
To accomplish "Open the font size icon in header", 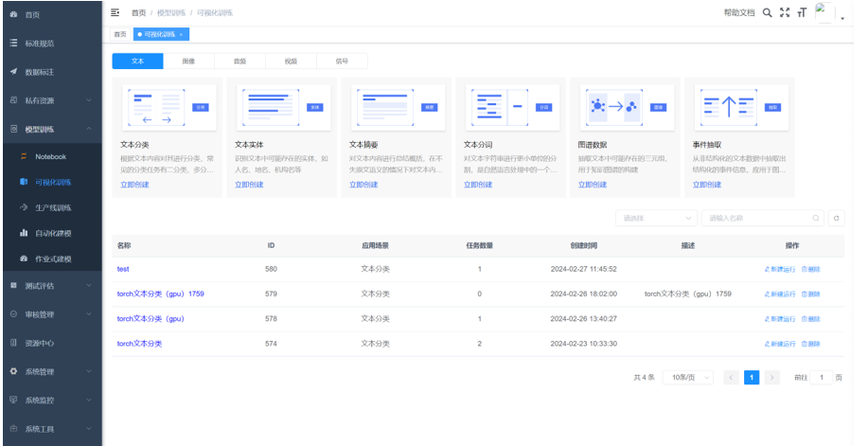I will point(802,12).
